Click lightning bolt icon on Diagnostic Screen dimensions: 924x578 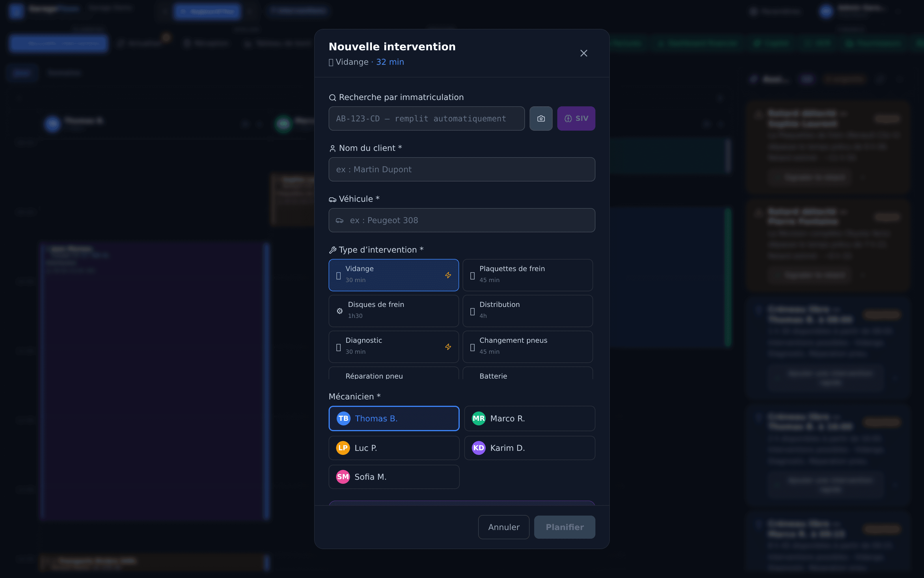point(448,347)
